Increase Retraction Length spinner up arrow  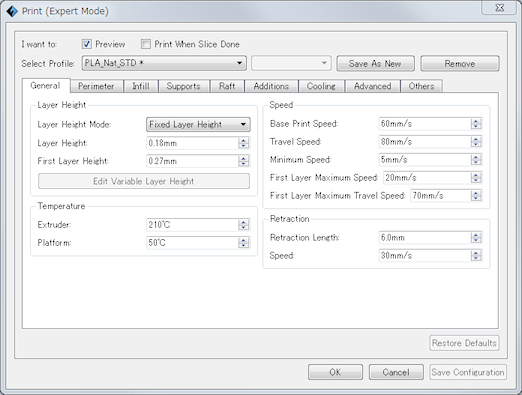tap(476, 235)
